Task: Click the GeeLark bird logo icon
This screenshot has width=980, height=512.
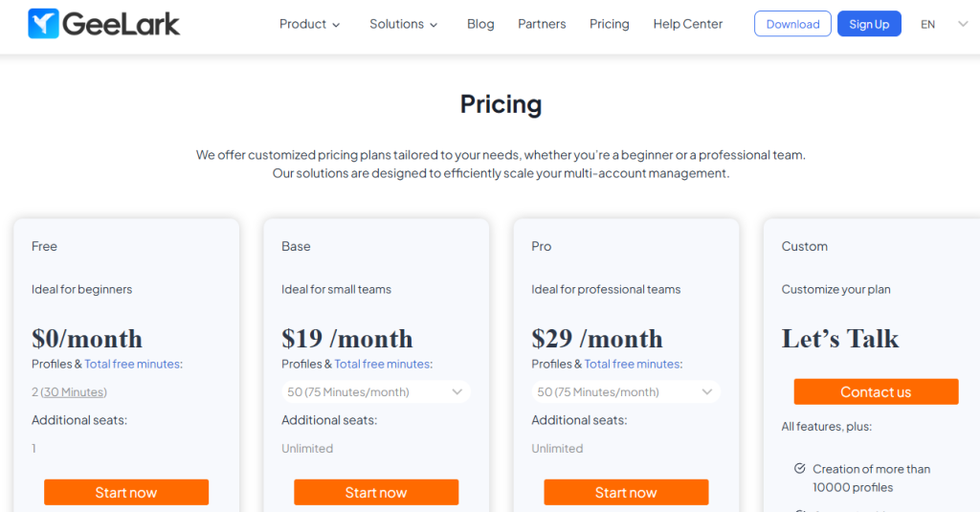Action: [x=43, y=24]
